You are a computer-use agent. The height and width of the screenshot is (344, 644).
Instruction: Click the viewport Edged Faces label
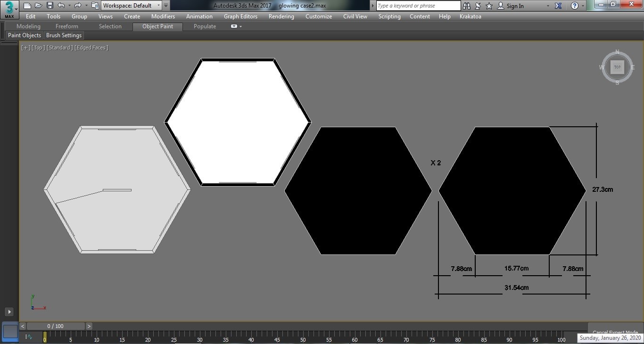click(91, 48)
